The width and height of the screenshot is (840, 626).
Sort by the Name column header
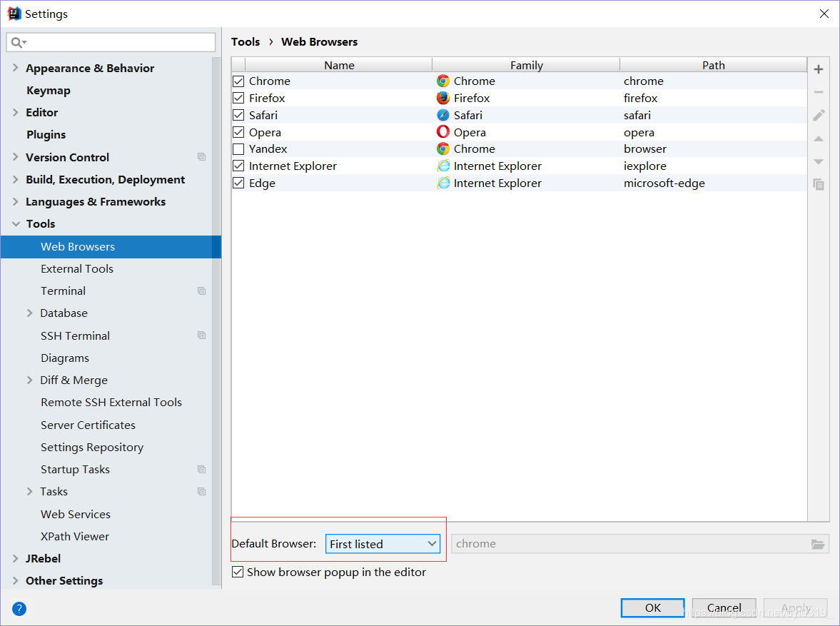[x=339, y=65]
